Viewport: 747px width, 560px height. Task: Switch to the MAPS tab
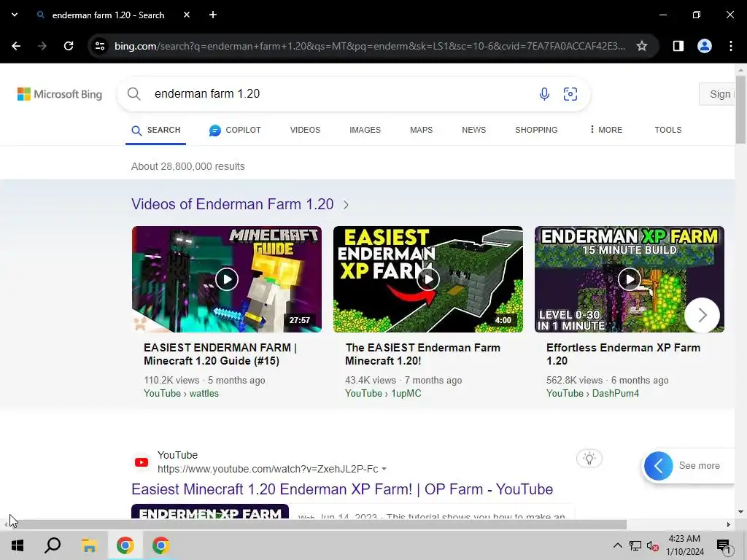(x=421, y=130)
